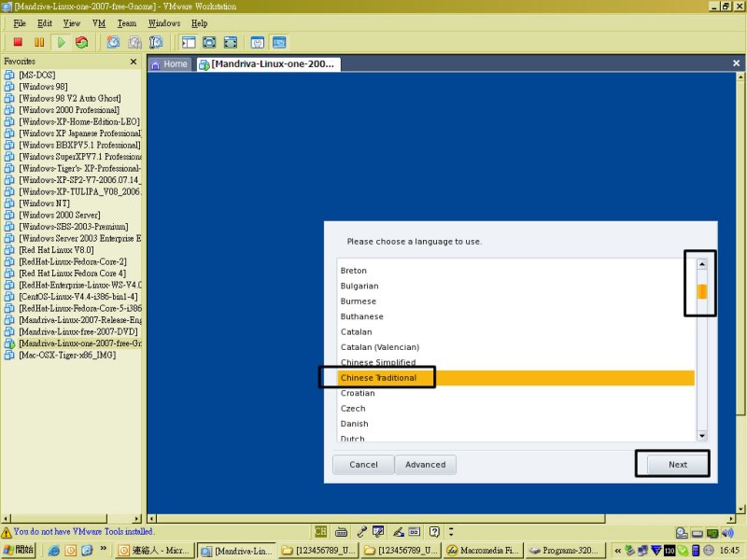This screenshot has width=747, height=560.
Task: Select [Red Hat Linux V8.0] in Favorites
Action: pos(56,250)
